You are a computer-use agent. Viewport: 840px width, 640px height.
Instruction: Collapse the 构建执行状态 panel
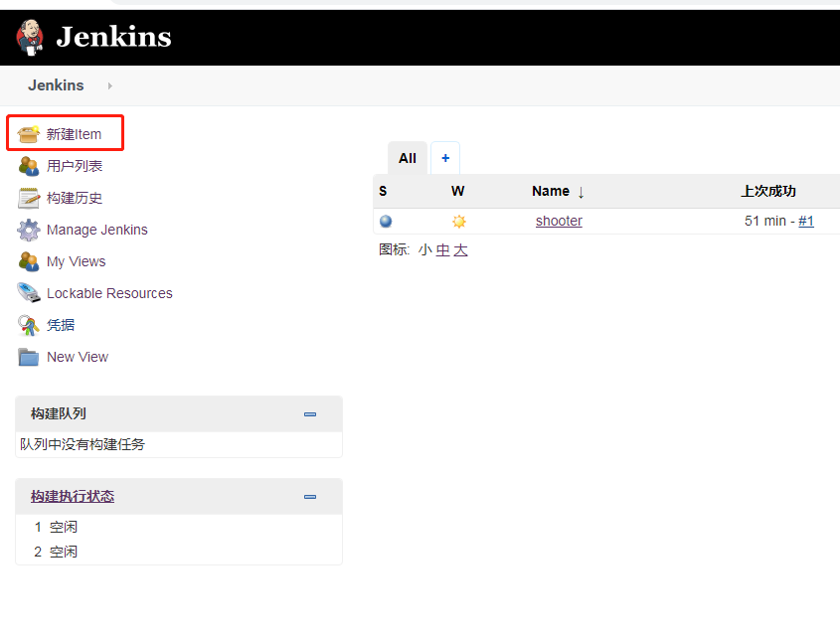[310, 497]
